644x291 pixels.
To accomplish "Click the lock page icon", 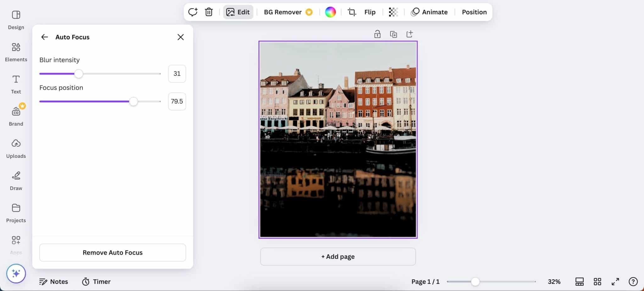I will tap(377, 34).
